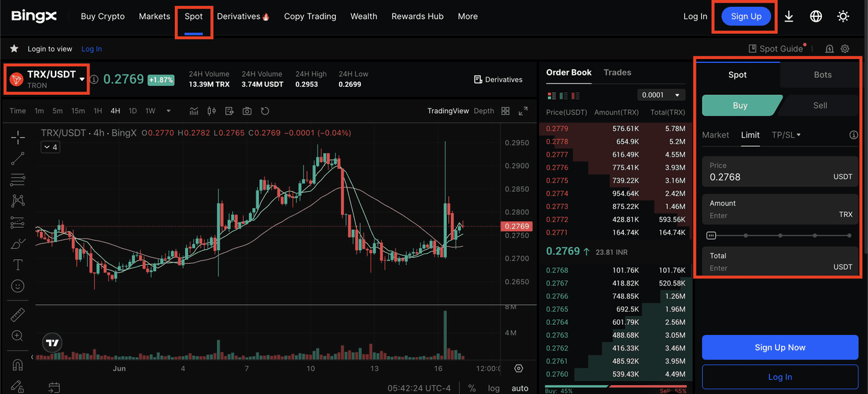Open the Buy Crypto menu

coord(102,16)
